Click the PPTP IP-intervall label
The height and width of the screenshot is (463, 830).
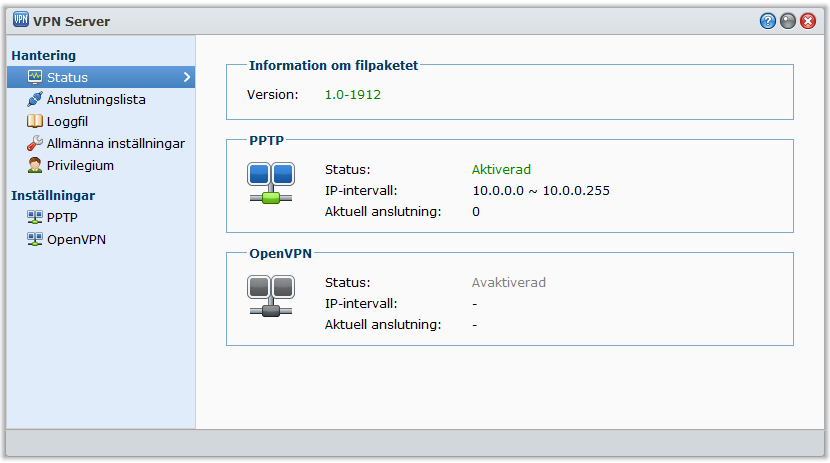pyautogui.click(x=361, y=190)
